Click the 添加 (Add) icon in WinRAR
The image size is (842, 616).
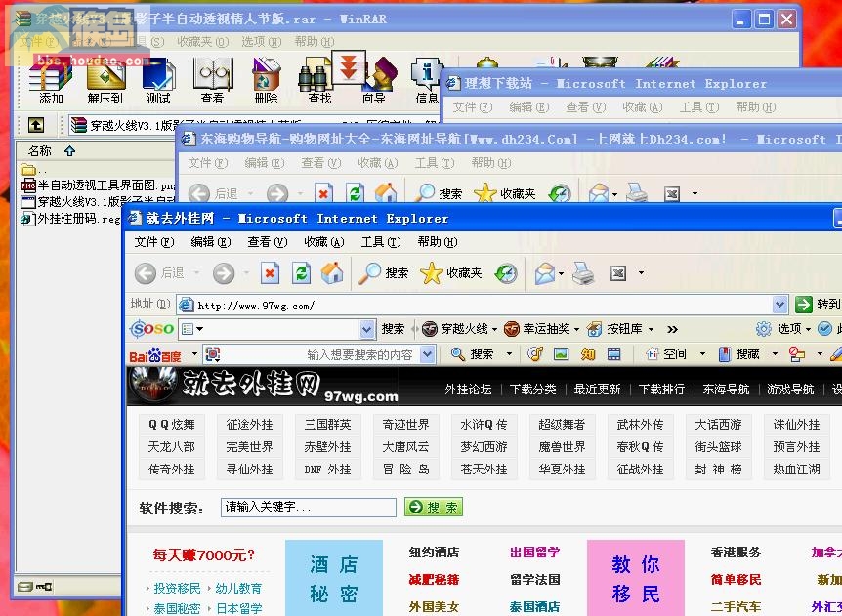[x=51, y=80]
